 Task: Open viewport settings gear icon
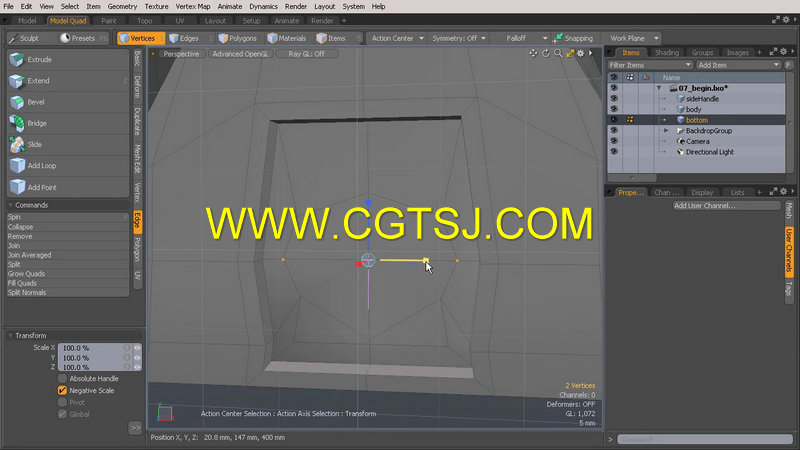[581, 54]
